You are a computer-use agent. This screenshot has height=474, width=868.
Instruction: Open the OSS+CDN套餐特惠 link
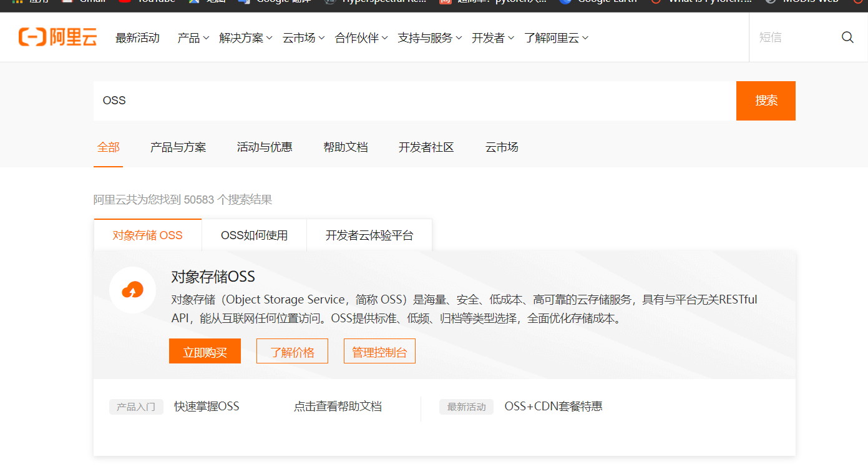[553, 407]
